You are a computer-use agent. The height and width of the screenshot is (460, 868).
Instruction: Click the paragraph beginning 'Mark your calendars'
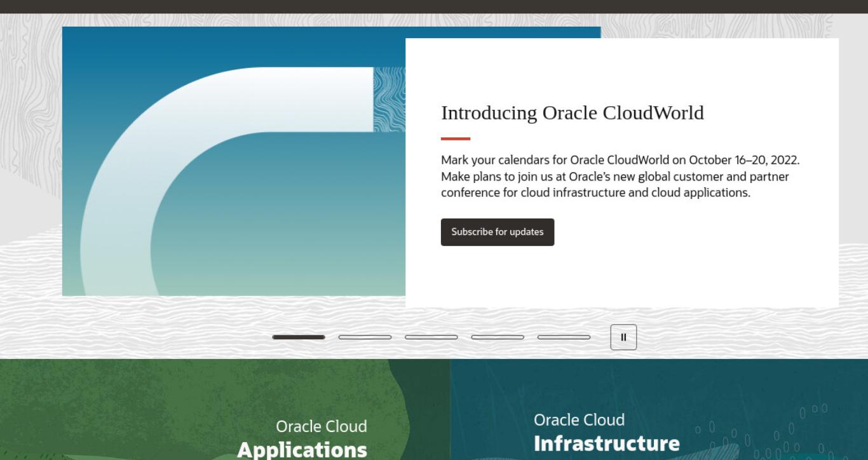tap(620, 176)
